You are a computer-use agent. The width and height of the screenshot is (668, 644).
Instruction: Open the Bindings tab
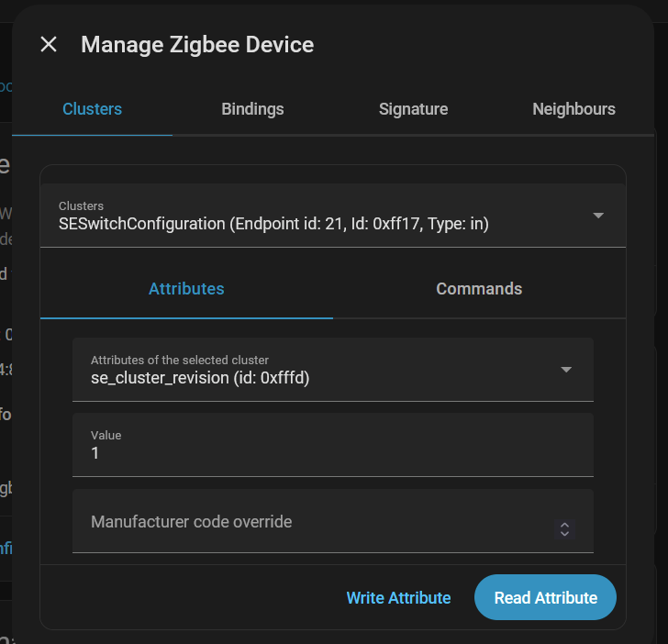tap(252, 109)
